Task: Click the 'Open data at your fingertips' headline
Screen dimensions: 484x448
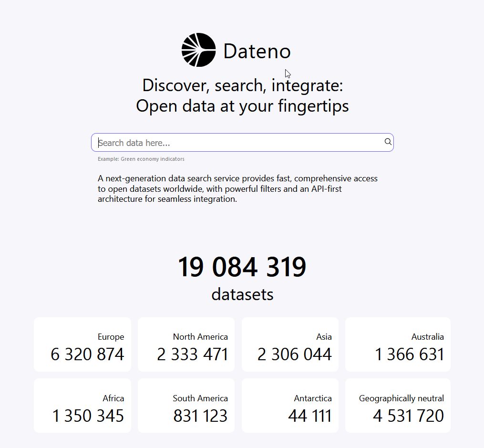Action: [242, 106]
